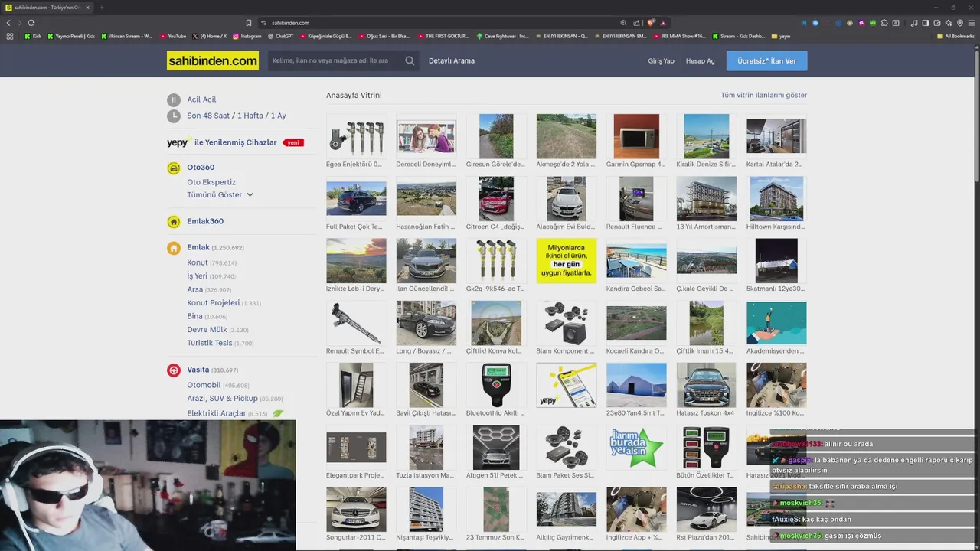Open the All Bookmarks folder
This screenshot has height=551, width=980.
coord(956,36)
